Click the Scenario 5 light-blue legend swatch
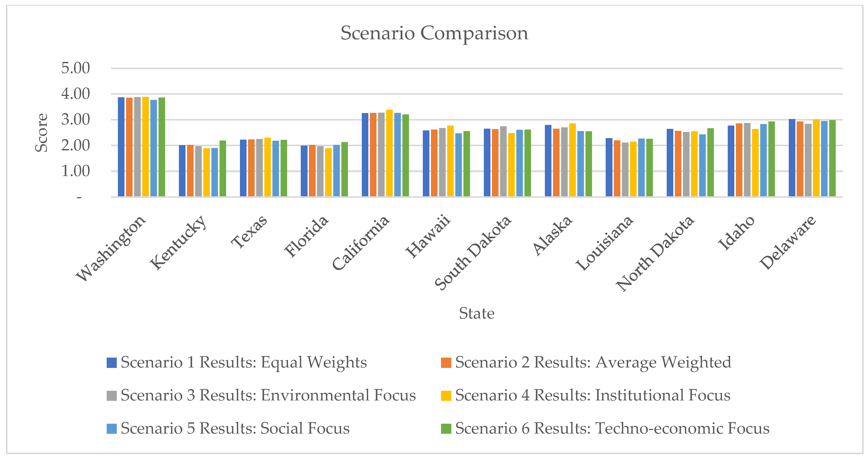Image resolution: width=868 pixels, height=461 pixels. (112, 429)
